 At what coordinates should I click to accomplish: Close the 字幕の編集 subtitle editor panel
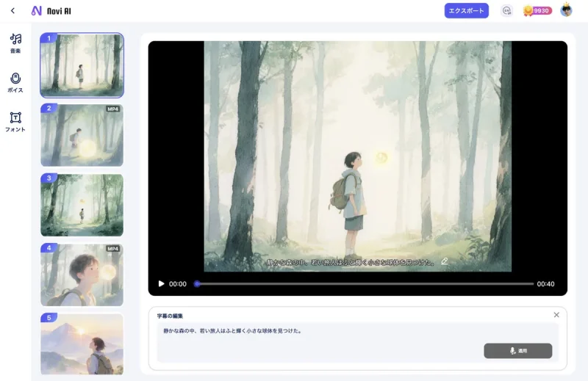pyautogui.click(x=556, y=315)
